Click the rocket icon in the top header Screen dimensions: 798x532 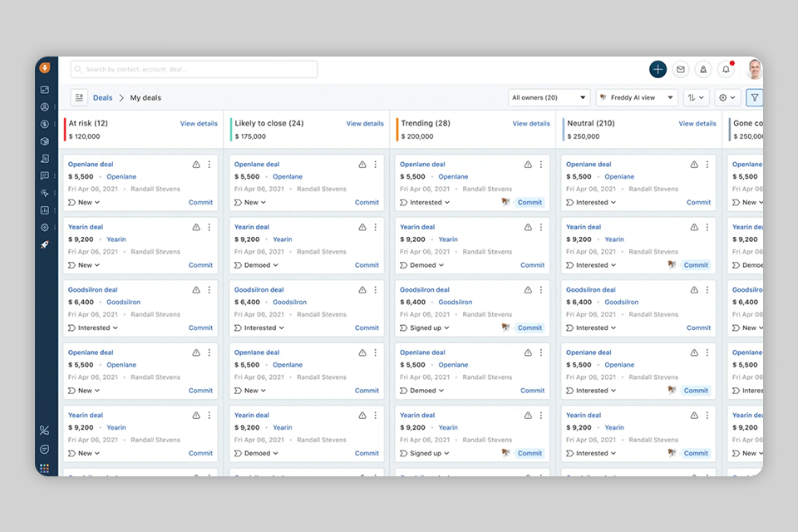click(x=703, y=69)
